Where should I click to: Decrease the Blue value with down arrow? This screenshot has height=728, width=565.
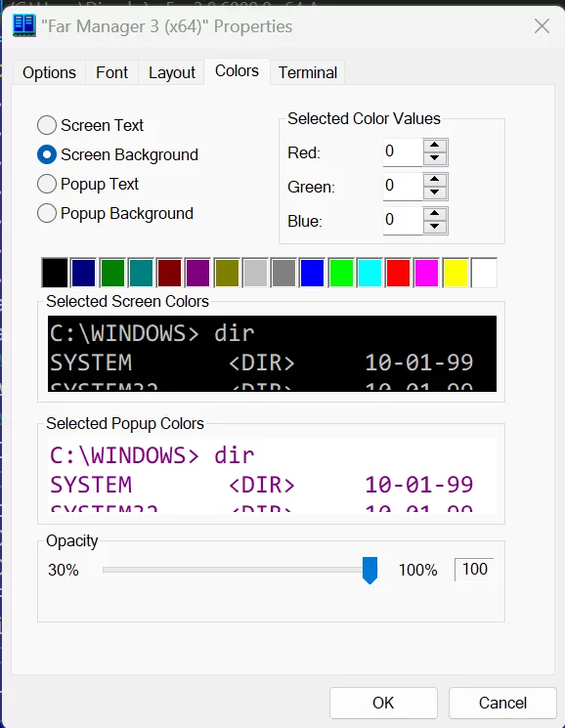click(435, 227)
